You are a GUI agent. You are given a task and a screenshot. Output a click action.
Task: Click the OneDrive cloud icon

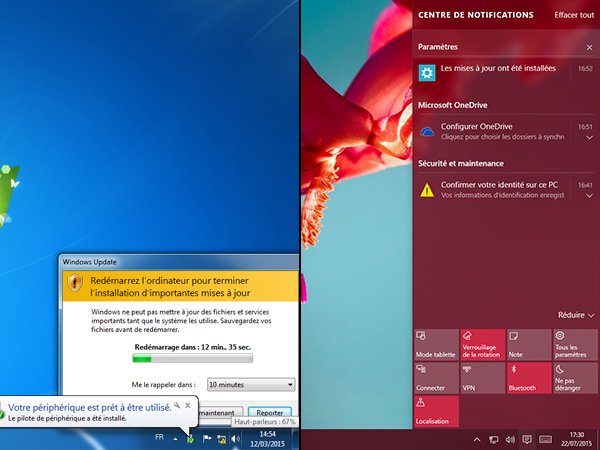[427, 132]
